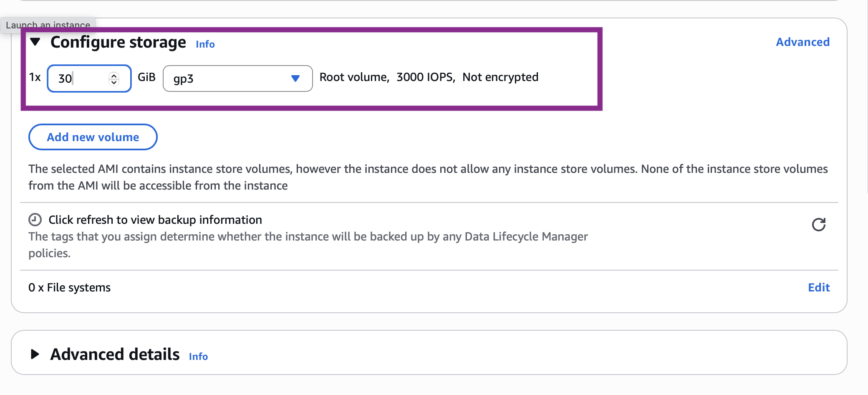Click the clock icon beside backup information
The height and width of the screenshot is (395, 868).
coord(35,220)
